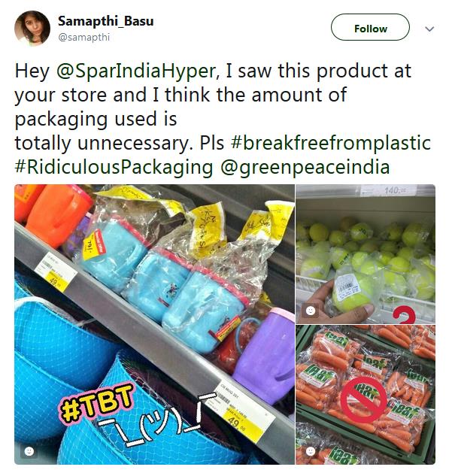This screenshot has width=449, height=476.
Task: Open the @SparIndiaHyper mention
Action: 136,71
